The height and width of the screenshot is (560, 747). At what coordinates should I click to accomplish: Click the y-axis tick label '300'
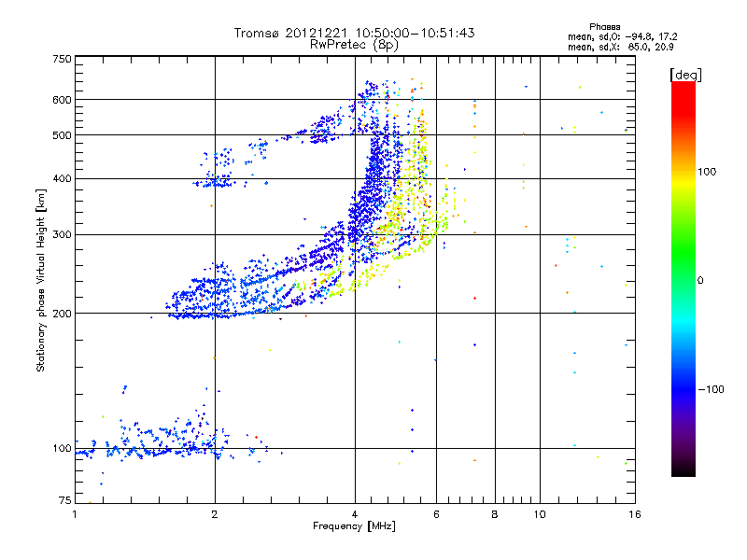click(x=62, y=234)
